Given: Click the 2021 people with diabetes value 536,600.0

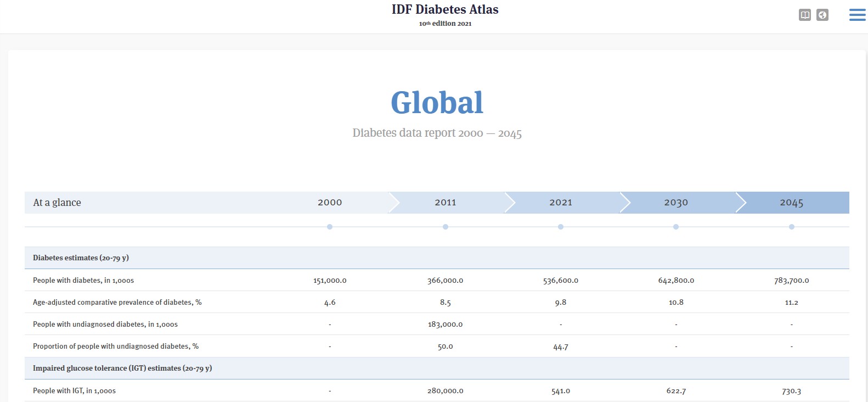Looking at the screenshot, I should point(561,281).
